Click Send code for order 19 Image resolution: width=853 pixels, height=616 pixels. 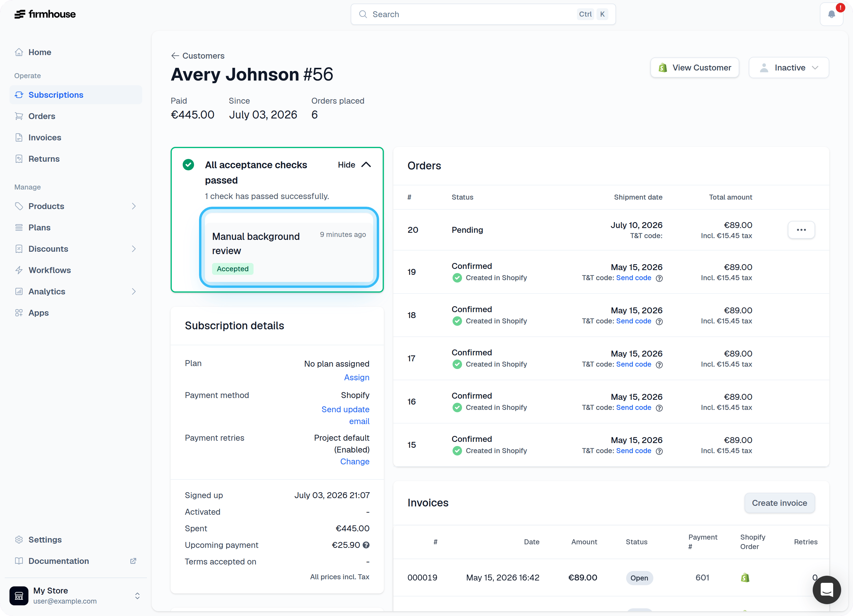click(633, 278)
